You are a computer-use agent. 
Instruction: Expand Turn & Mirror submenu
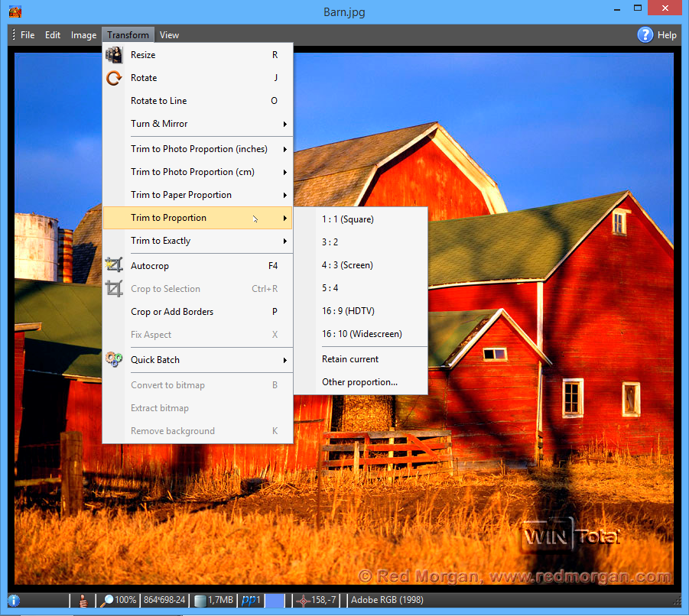tap(197, 124)
